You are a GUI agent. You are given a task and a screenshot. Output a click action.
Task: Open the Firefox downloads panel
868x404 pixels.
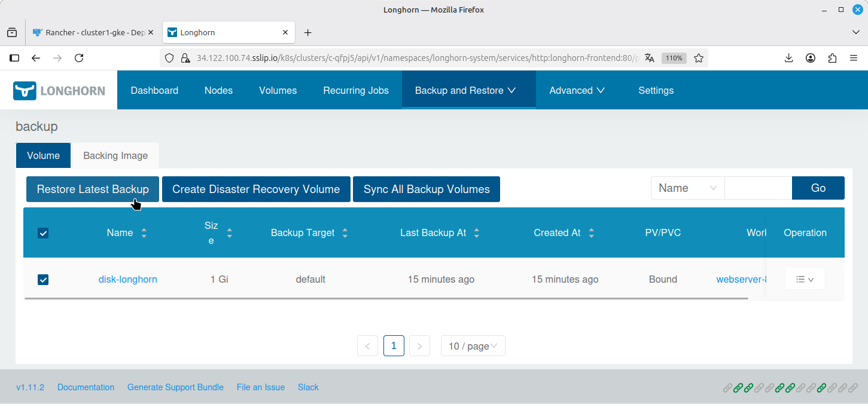788,58
